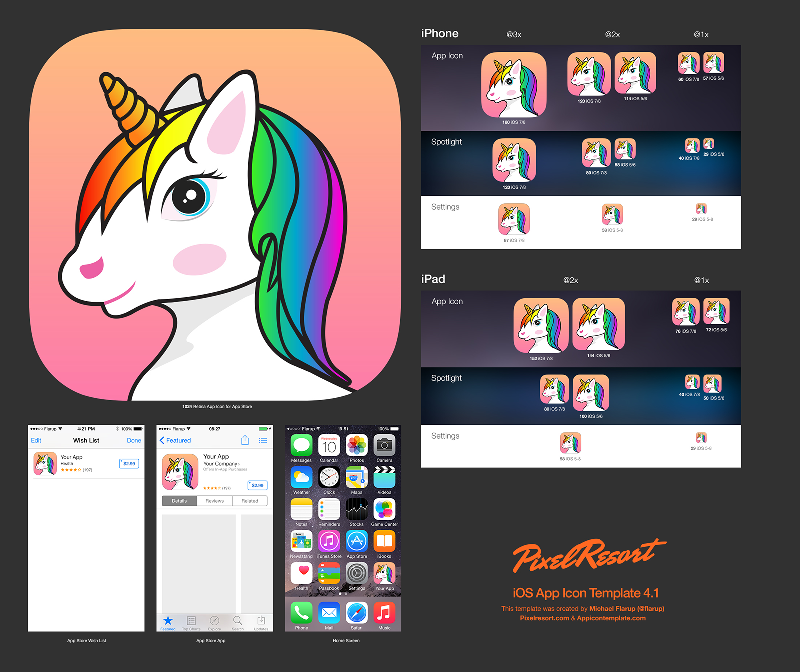Expand the Your Company developer link
This screenshot has width=800, height=672.
click(221, 464)
